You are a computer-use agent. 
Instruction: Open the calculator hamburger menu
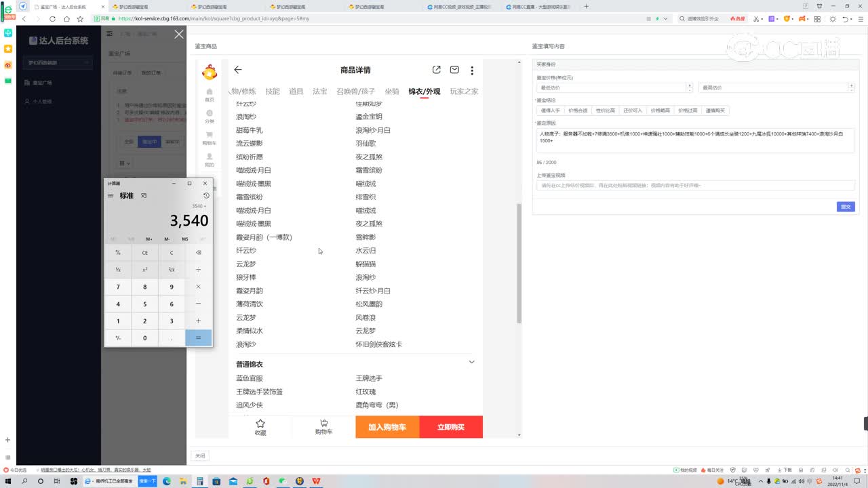111,196
